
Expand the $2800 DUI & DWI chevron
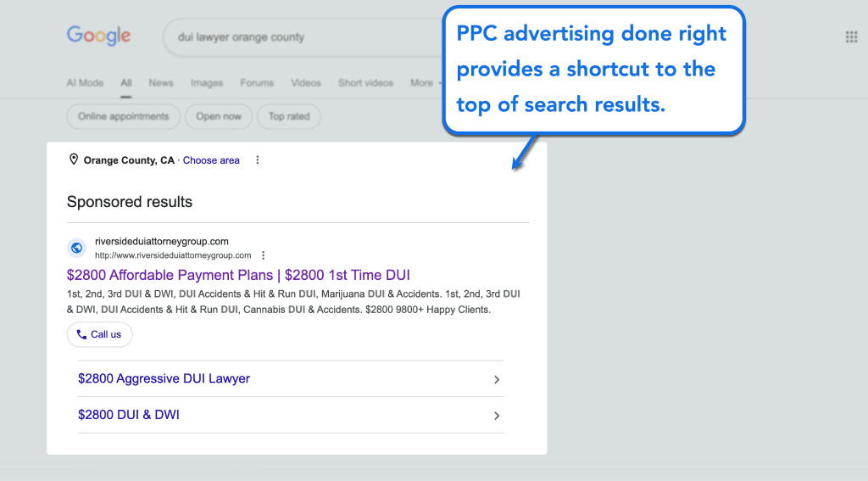497,416
